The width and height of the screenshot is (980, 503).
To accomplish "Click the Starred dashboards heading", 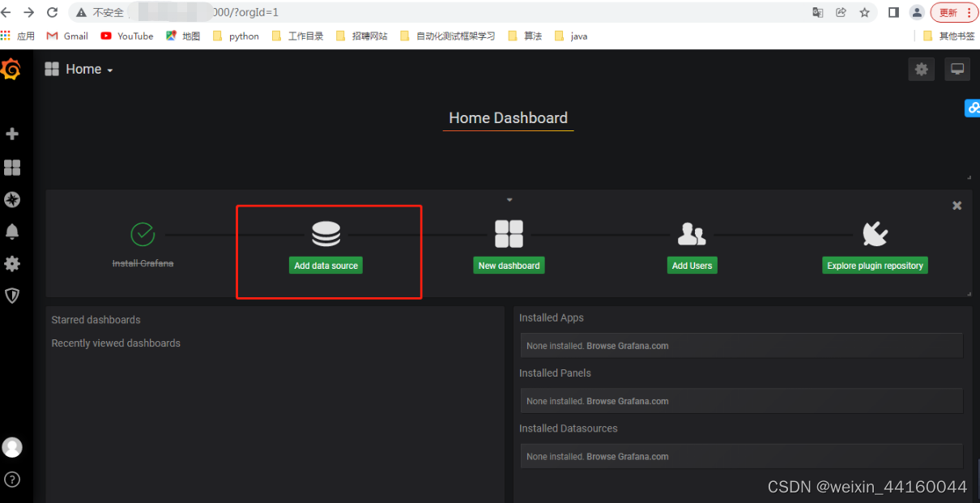I will tap(96, 320).
